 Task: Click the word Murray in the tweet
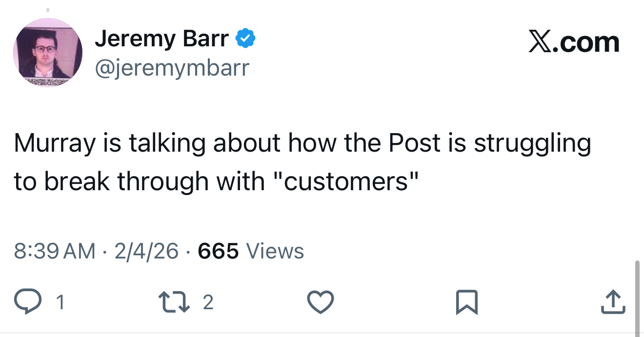[x=54, y=143]
